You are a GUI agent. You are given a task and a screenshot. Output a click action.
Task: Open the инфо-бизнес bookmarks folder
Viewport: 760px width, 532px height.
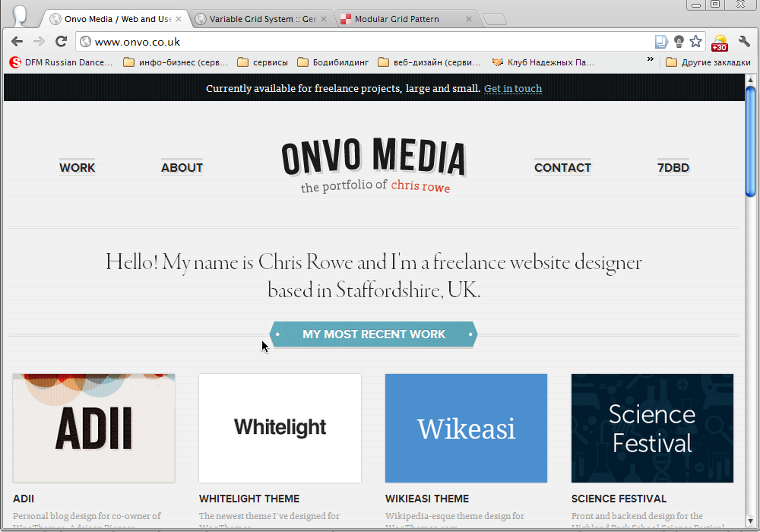coord(176,62)
